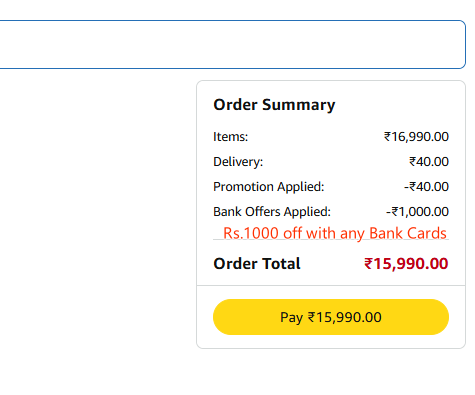Click the bank discount -₹1,000.00
Screen dimensions: 475x395
[x=417, y=212]
